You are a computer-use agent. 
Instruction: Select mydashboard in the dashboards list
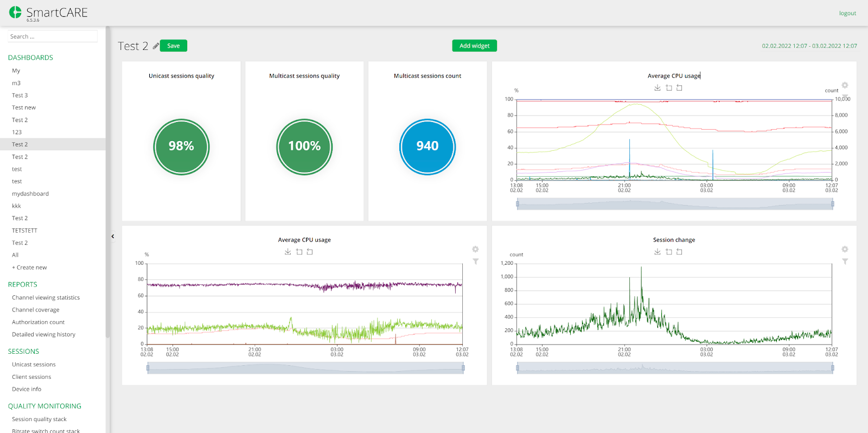point(30,194)
